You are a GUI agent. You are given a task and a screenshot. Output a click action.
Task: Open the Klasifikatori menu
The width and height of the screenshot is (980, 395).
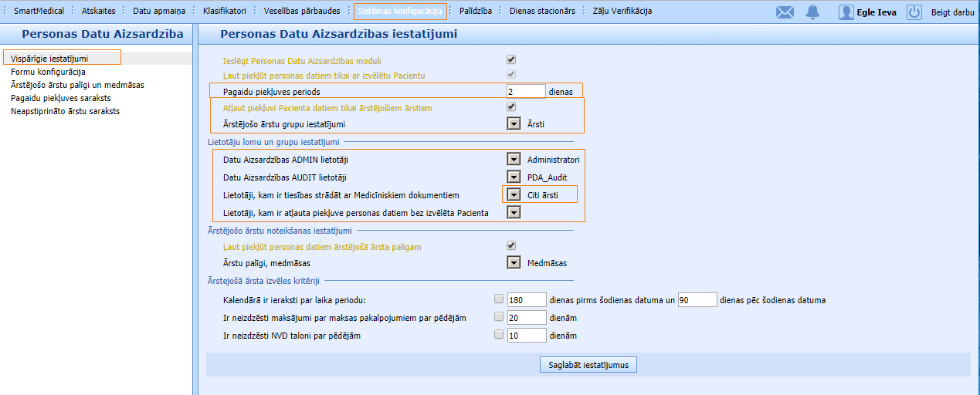(224, 11)
